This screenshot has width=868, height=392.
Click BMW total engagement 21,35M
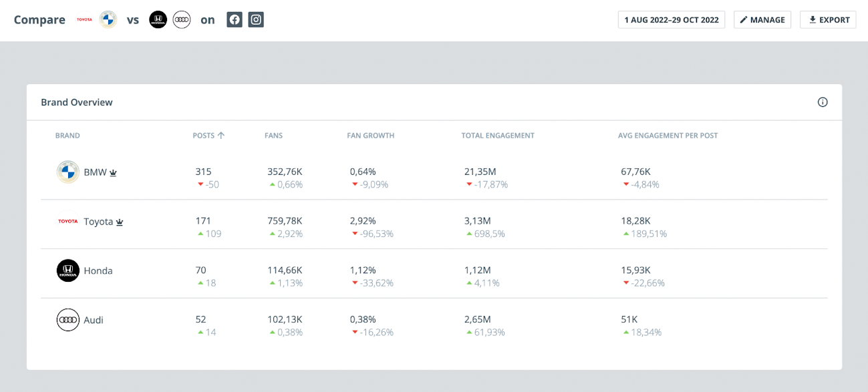tap(482, 172)
